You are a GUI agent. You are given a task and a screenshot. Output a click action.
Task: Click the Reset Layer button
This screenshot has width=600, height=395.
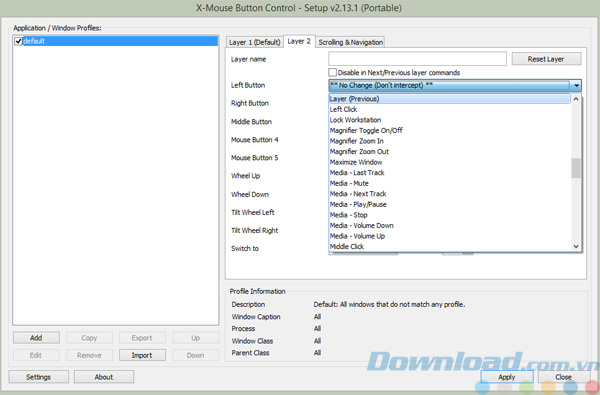coord(546,59)
